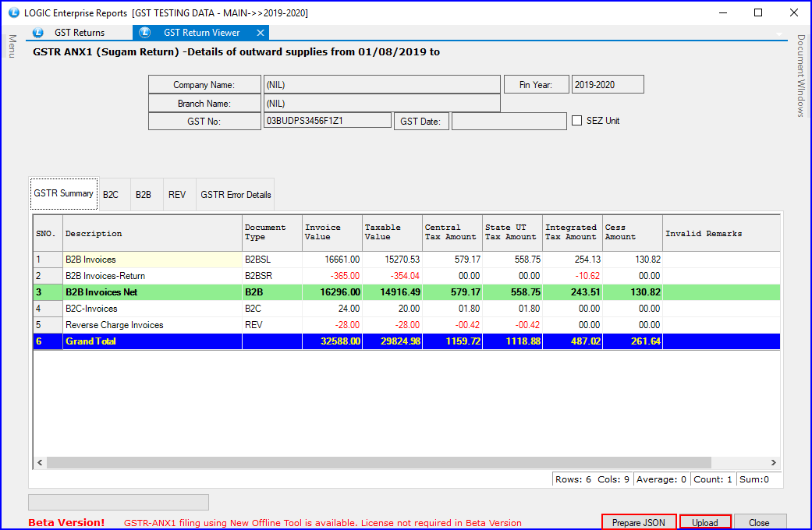The image size is (812, 530).
Task: Click the progress bar below the grid
Action: coord(119,502)
